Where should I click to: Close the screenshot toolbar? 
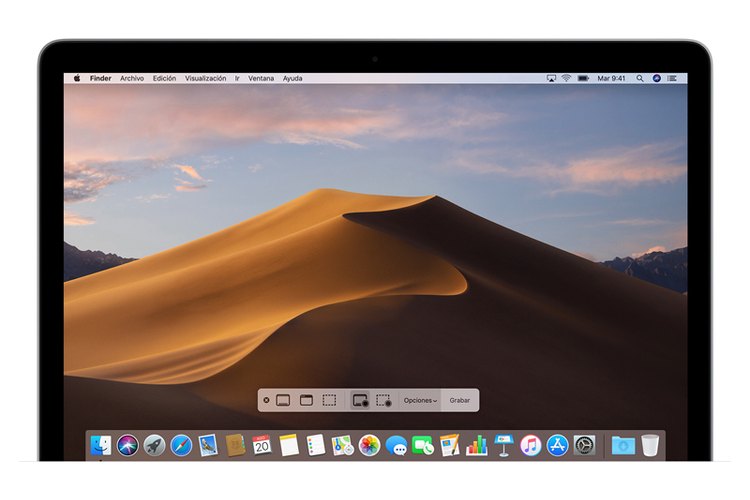(266, 400)
